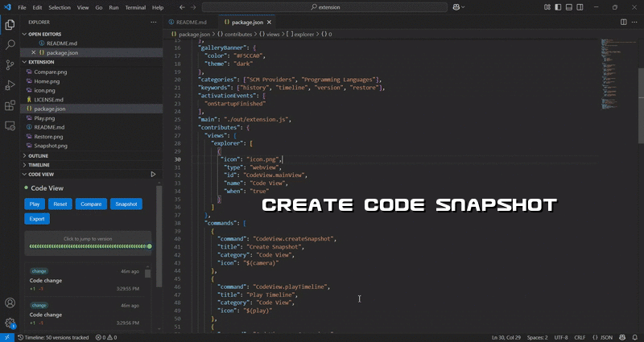Open Accounts menu icon

click(10, 303)
